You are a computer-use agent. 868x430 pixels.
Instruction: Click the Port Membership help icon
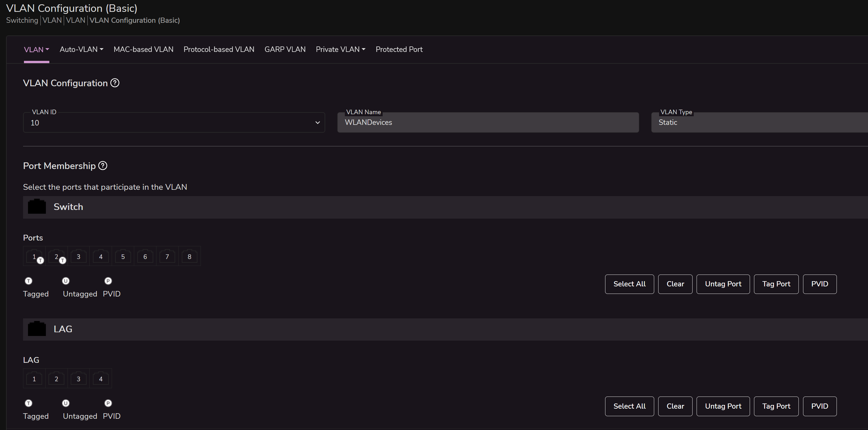103,166
